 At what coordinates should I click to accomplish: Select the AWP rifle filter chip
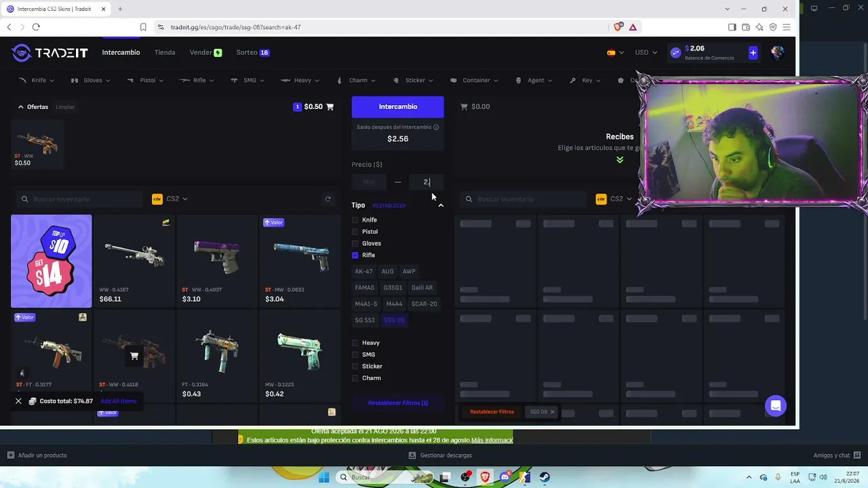point(409,271)
